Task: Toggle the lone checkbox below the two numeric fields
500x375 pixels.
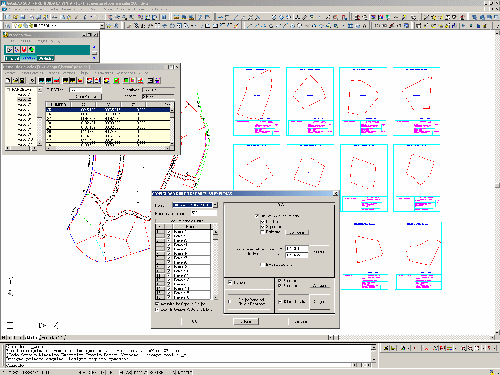Action: [x=262, y=265]
